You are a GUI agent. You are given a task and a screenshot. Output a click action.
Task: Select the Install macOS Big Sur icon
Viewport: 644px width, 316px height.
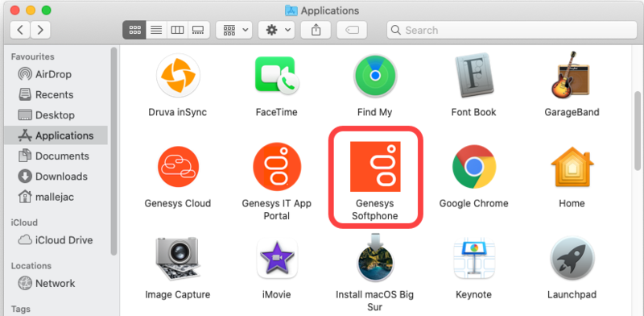(x=375, y=257)
